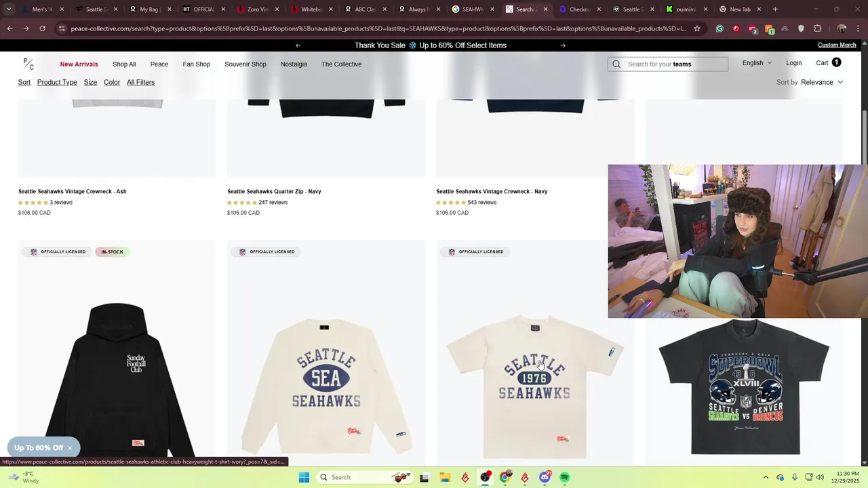Image resolution: width=868 pixels, height=488 pixels.
Task: Open new browser tab with plus
Action: point(775,9)
